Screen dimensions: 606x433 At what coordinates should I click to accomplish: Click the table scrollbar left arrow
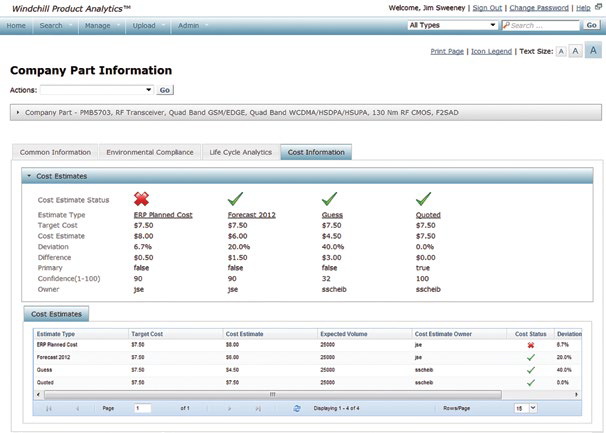(x=38, y=395)
